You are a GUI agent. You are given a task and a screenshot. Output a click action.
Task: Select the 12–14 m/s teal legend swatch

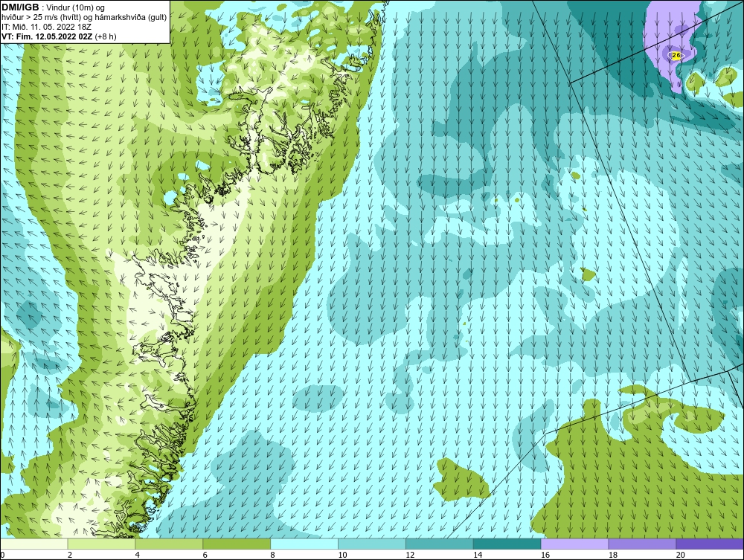[440, 544]
